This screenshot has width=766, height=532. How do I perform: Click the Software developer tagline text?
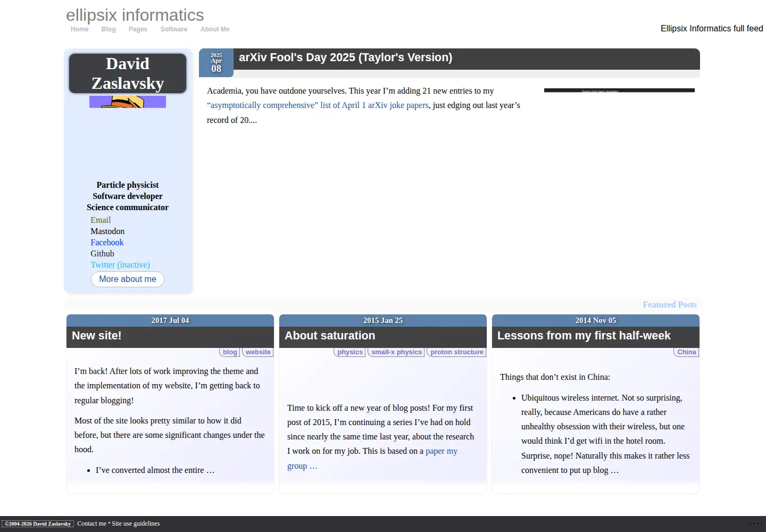click(128, 196)
